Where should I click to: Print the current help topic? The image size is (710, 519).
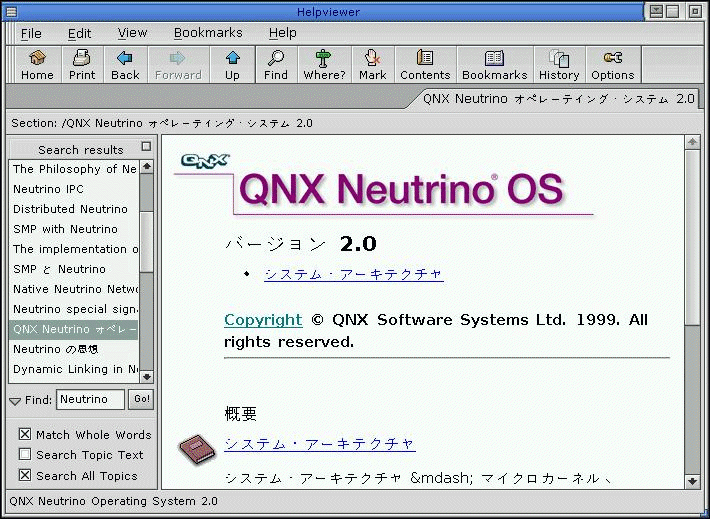(x=82, y=65)
